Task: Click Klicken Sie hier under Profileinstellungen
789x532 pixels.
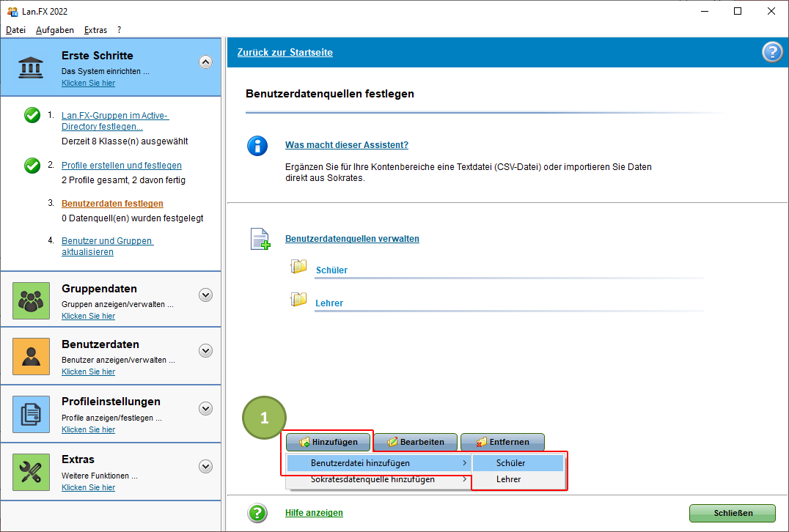Action: [88, 429]
